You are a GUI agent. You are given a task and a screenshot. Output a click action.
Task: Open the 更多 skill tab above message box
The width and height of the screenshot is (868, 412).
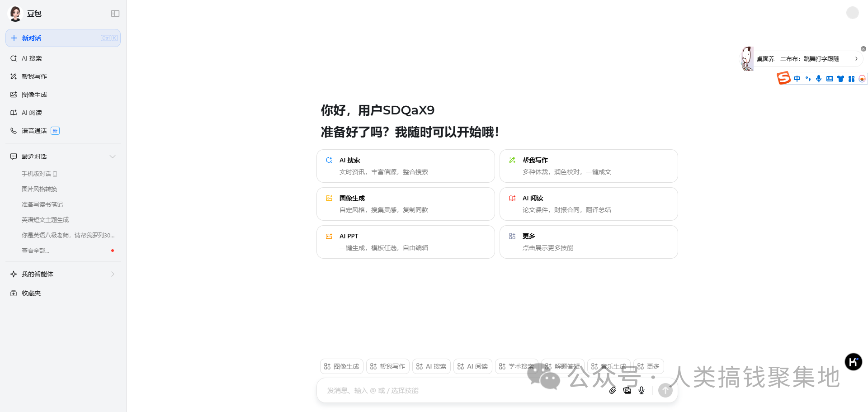coord(648,366)
